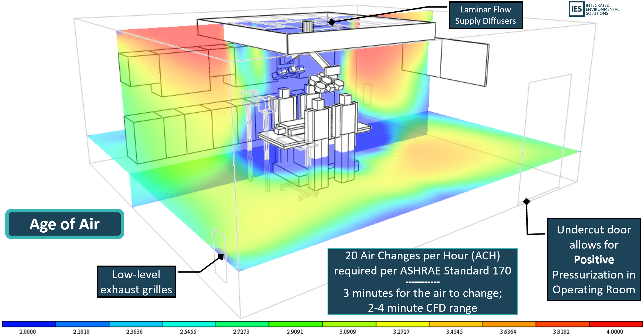Click the IES logo icon
Screen dimensions: 644x336
(576, 9)
